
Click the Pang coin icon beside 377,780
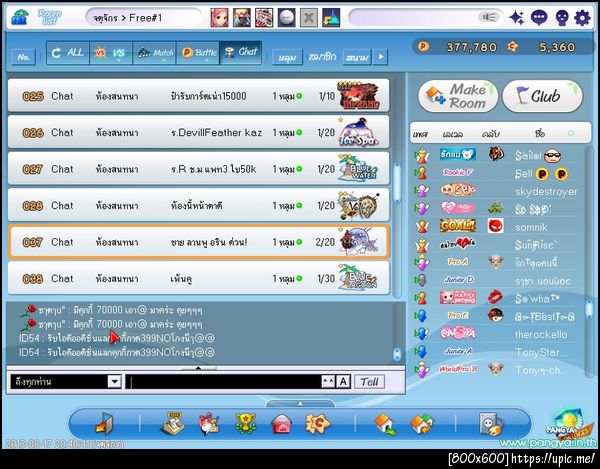coord(423,47)
